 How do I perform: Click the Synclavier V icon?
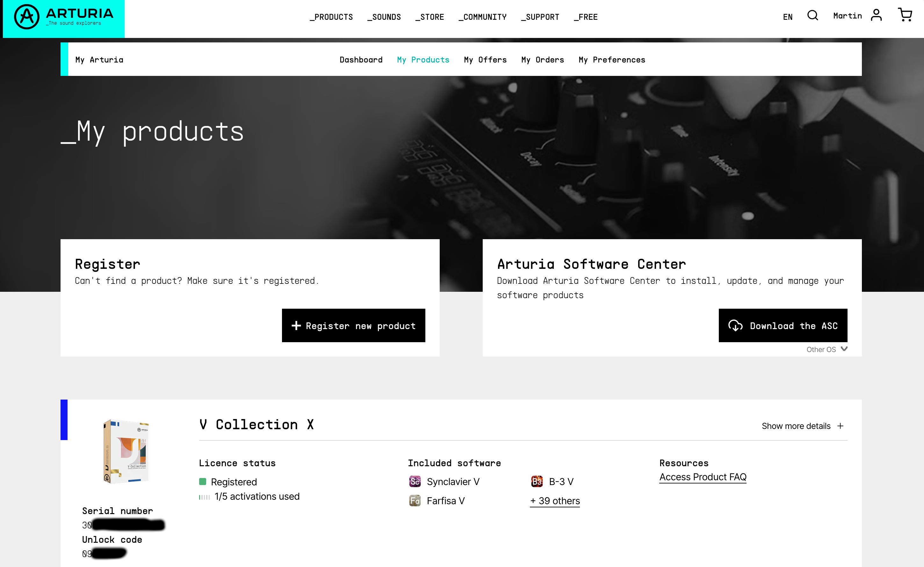pos(415,482)
